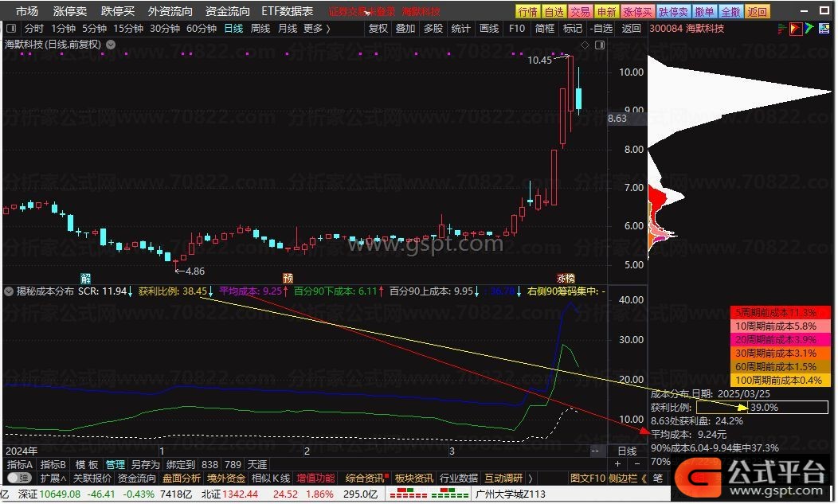The width and height of the screenshot is (838, 504).
Task: Click the double-dash button beside 日线 label
Action: 595,451
